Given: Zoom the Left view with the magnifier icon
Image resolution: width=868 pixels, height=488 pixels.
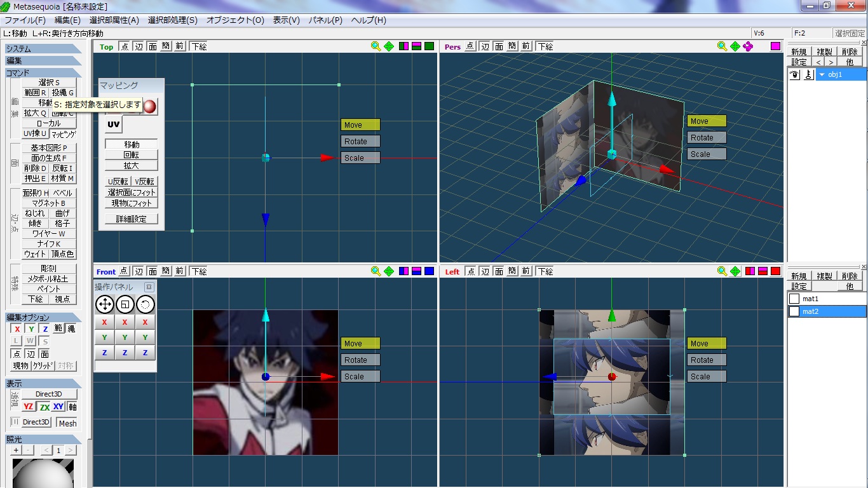Looking at the screenshot, I should pyautogui.click(x=722, y=271).
